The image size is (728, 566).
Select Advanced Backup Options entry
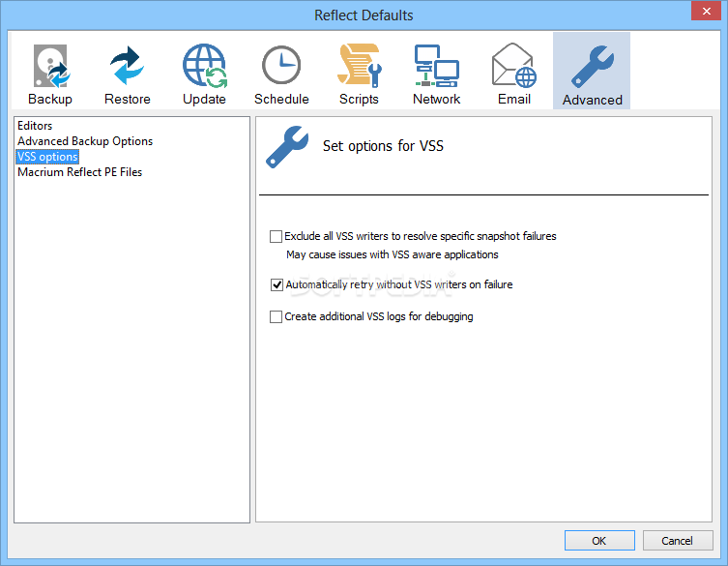(85, 141)
